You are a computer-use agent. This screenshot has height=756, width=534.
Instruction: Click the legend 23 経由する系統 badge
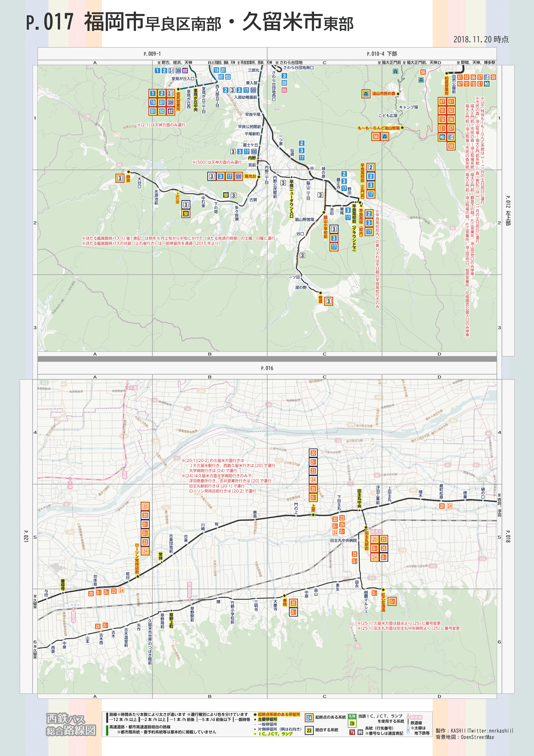309,730
